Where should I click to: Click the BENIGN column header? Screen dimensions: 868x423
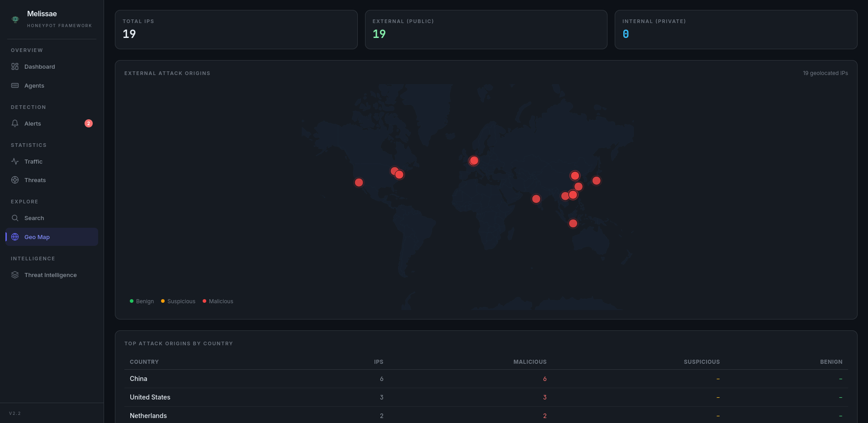pyautogui.click(x=831, y=362)
